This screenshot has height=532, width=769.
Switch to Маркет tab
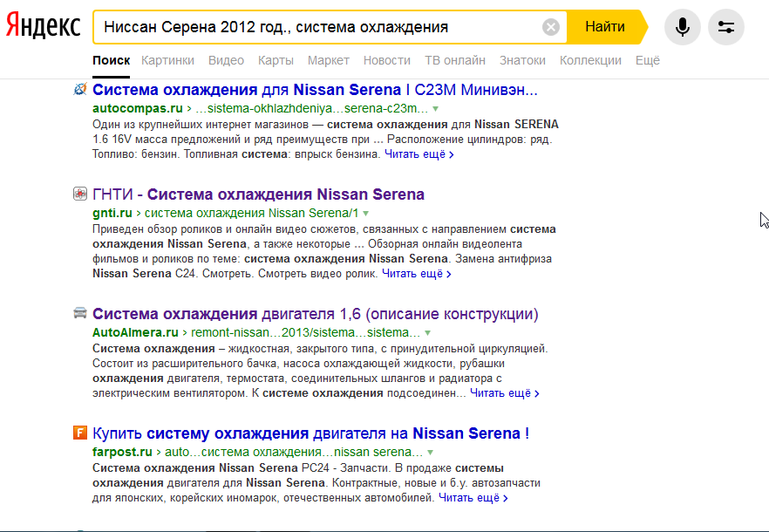click(329, 60)
